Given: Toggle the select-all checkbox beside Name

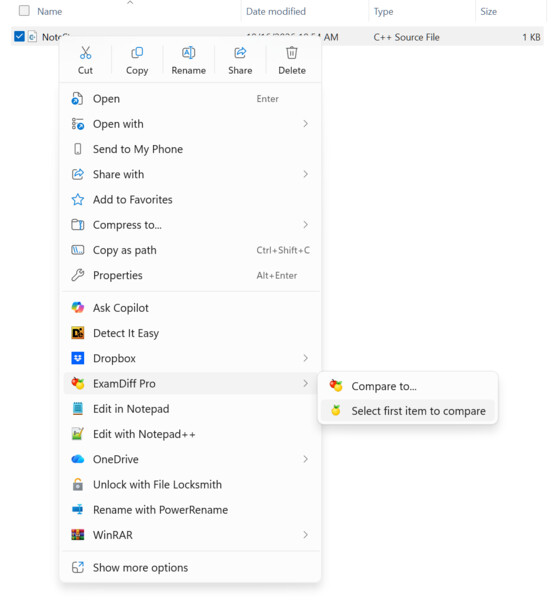Looking at the screenshot, I should pos(24,10).
